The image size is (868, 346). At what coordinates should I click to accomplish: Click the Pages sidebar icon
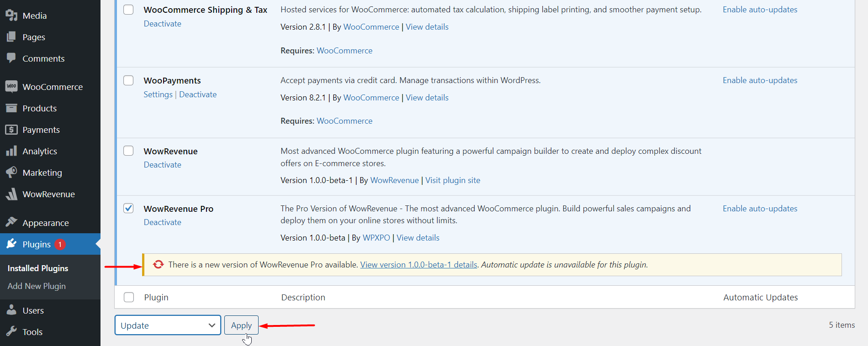11,37
